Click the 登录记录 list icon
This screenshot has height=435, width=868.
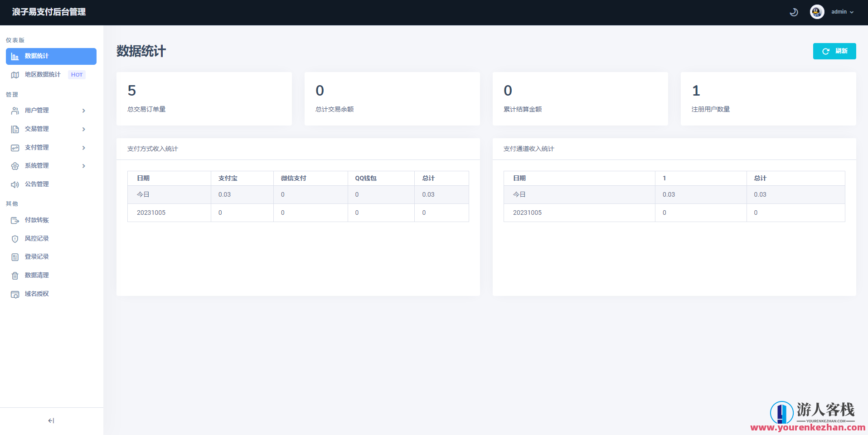point(15,257)
